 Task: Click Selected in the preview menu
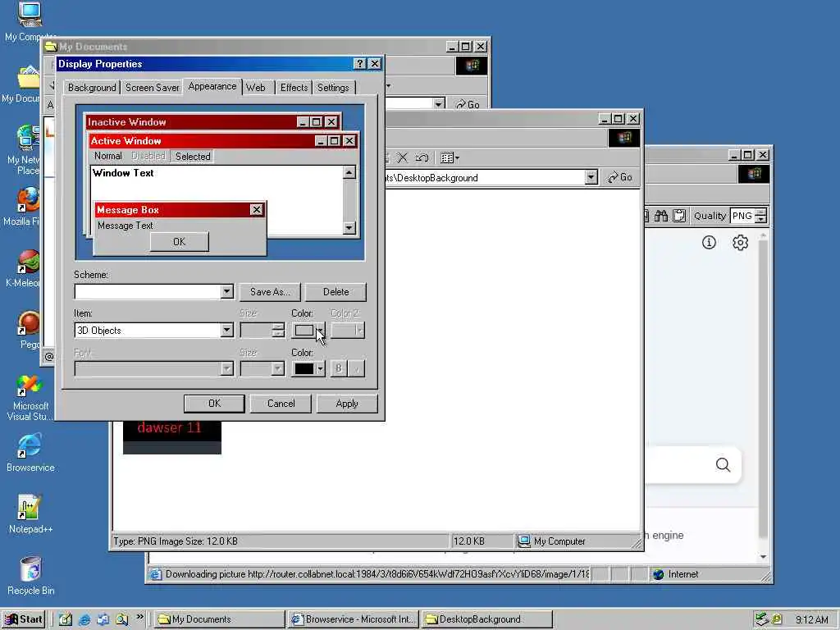coord(193,157)
